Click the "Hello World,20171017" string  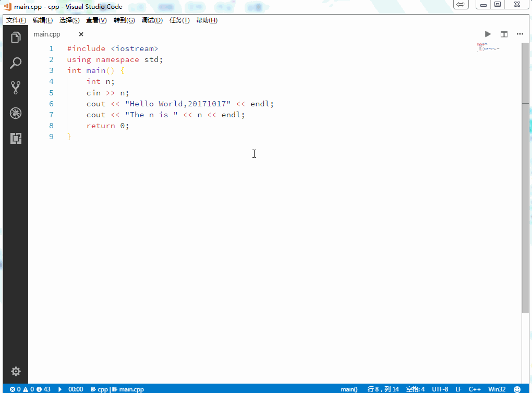178,104
